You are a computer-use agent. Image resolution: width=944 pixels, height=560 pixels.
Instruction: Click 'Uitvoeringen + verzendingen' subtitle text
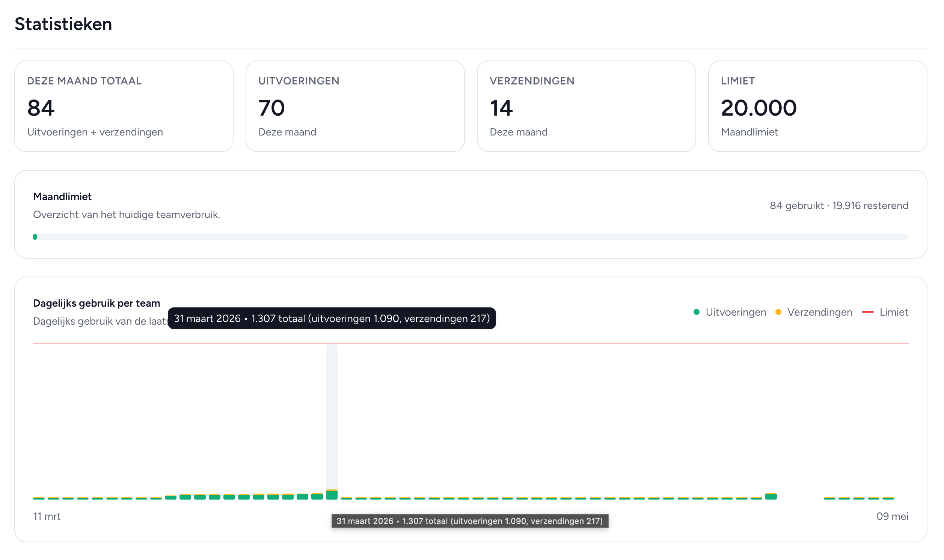pyautogui.click(x=95, y=132)
